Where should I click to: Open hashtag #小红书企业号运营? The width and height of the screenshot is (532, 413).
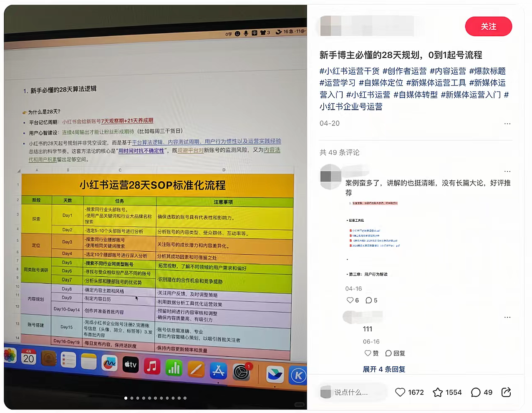click(351, 107)
